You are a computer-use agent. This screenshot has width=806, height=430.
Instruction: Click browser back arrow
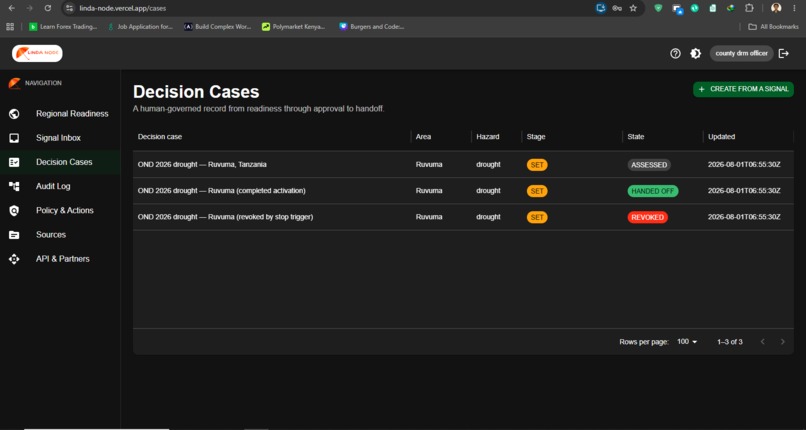(x=11, y=8)
